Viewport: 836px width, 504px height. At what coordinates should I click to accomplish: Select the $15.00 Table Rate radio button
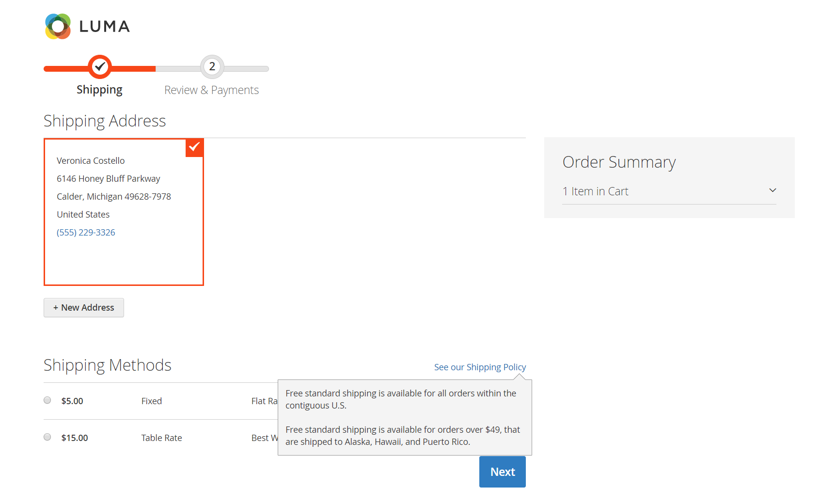[47, 437]
